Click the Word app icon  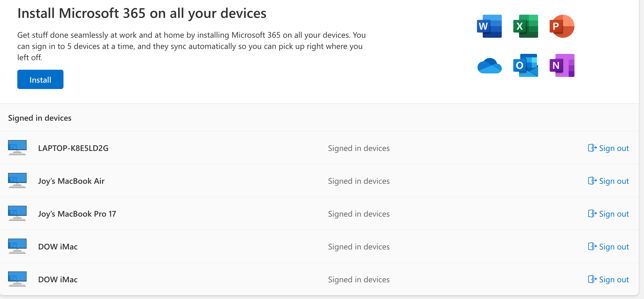(489, 26)
